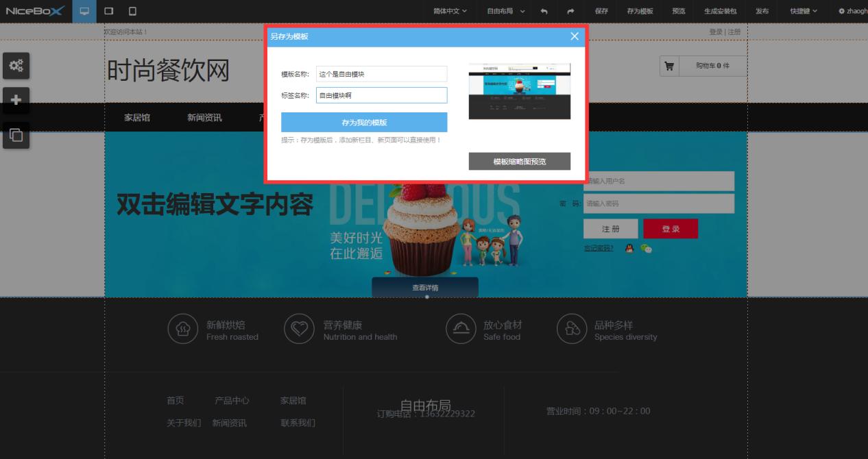Screen dimensions: 868x459
Task: Click the duplicate module icon in left sidebar
Action: point(16,134)
